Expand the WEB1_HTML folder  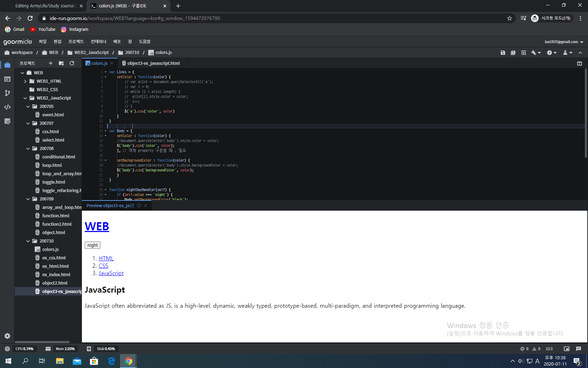pos(25,81)
